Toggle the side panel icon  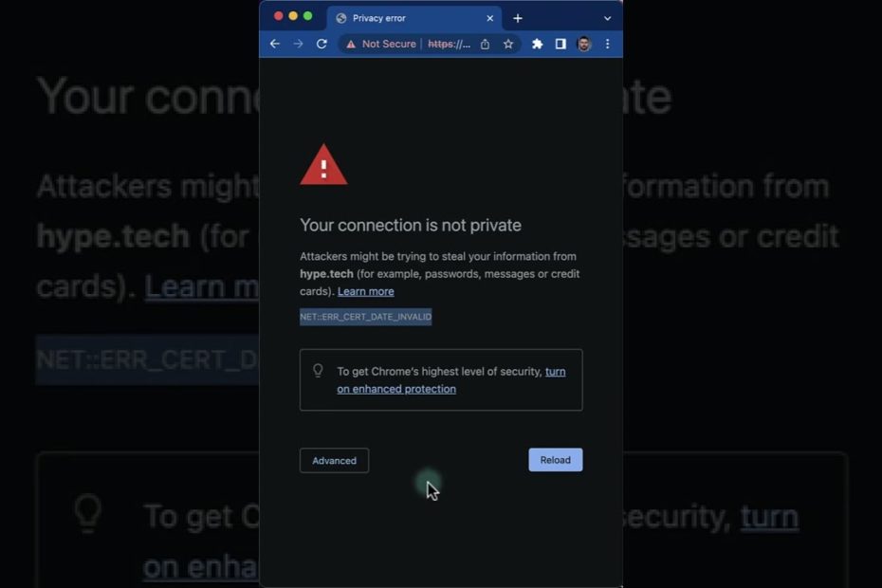pos(560,44)
